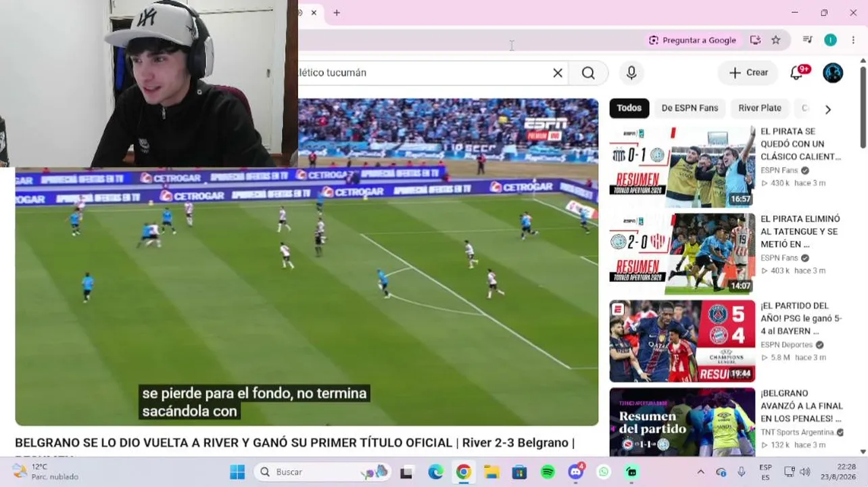The image size is (868, 487).
Task: Click the 2-0 Resumen thumbnail with 14:07 duration
Action: 682,254
